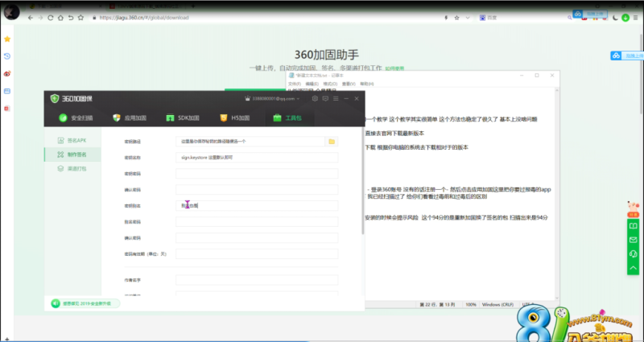Open Notepad 帮助(H) menu

tap(366, 84)
